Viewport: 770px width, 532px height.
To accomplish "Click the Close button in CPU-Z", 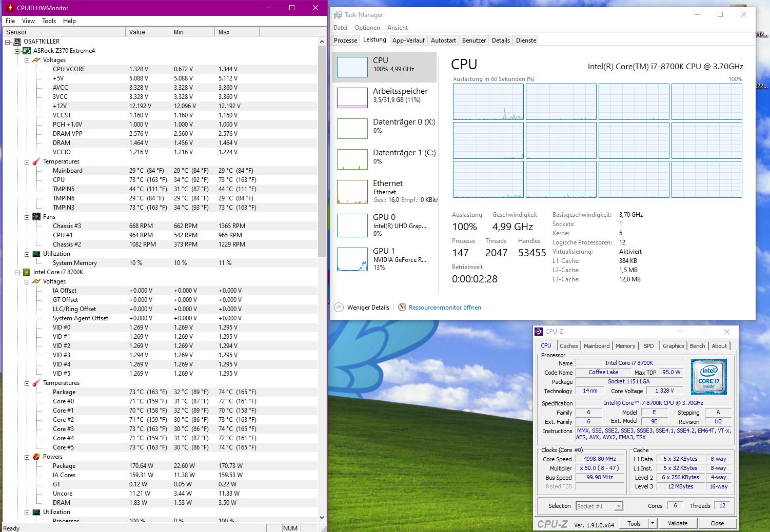I will coord(717,523).
